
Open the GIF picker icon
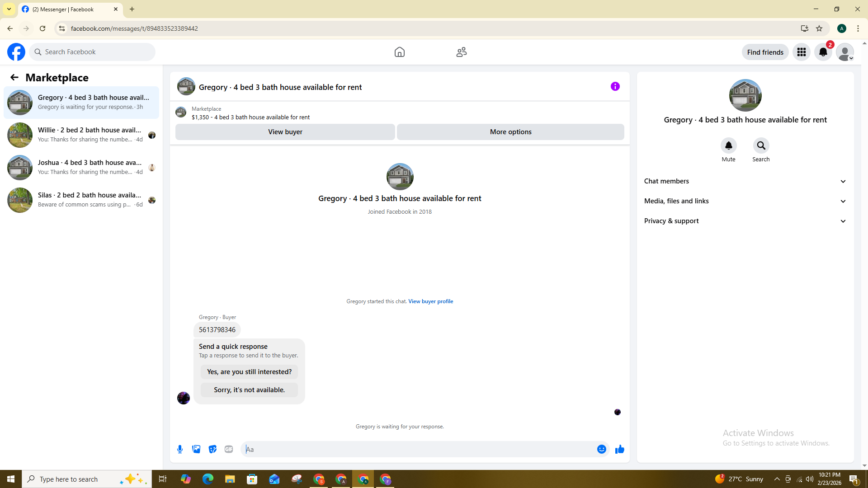pos(229,449)
